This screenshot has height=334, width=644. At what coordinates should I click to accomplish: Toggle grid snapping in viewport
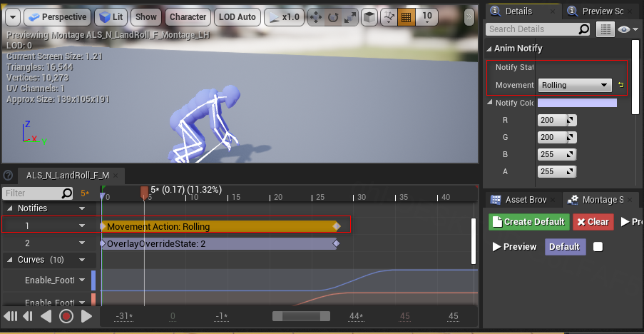[405, 16]
